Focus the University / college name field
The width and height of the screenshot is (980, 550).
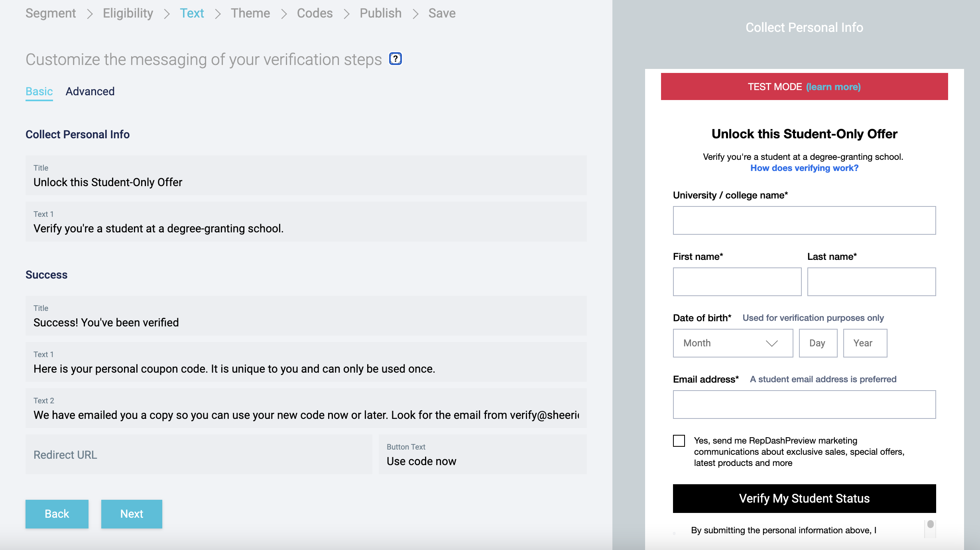pos(804,220)
